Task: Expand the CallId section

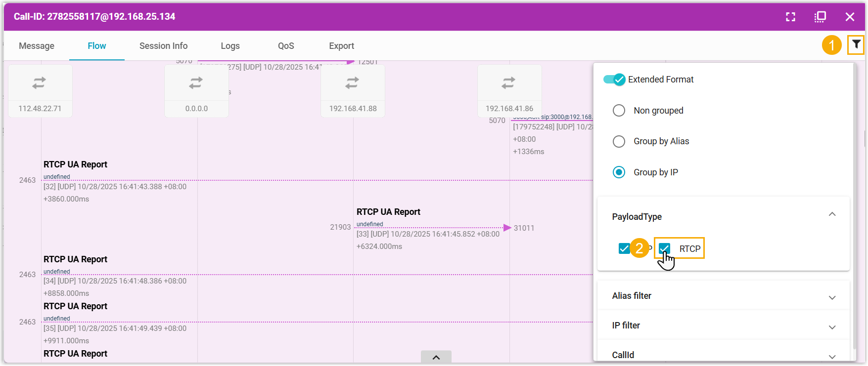Action: point(832,356)
